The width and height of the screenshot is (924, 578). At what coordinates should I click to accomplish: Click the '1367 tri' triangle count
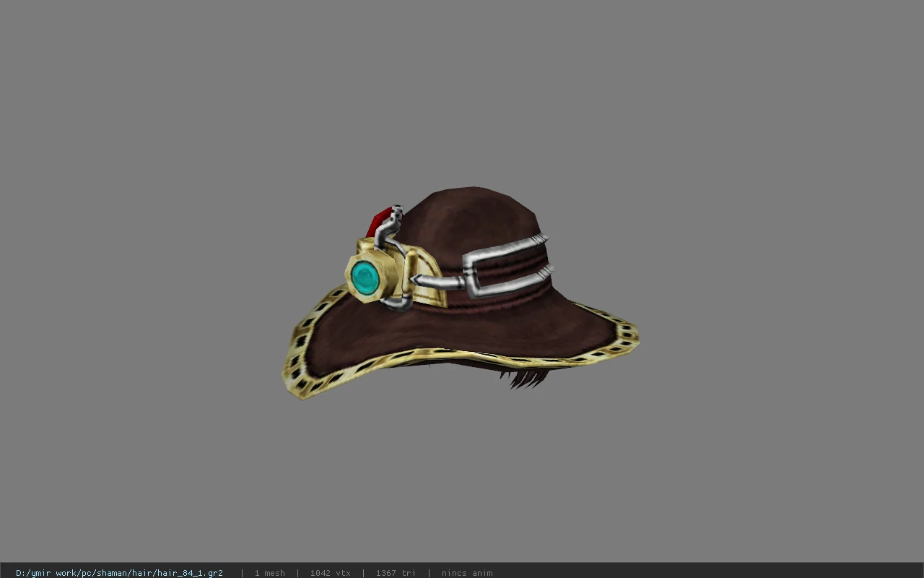pos(396,573)
